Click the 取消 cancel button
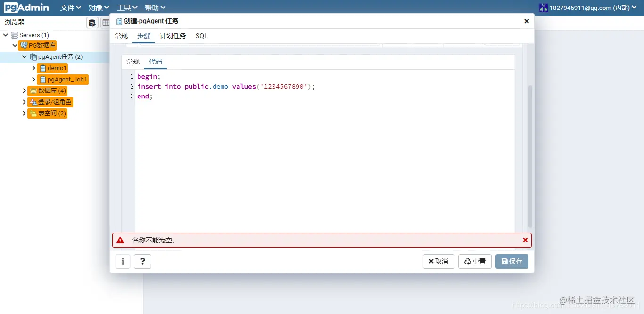The image size is (644, 314). (x=438, y=261)
